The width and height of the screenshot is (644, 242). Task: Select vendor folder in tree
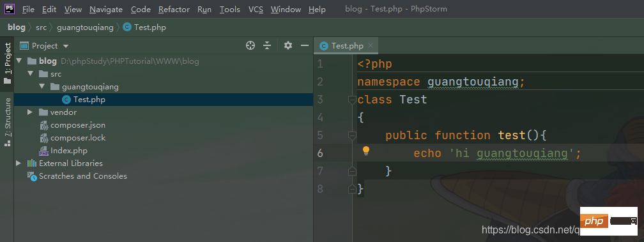63,112
